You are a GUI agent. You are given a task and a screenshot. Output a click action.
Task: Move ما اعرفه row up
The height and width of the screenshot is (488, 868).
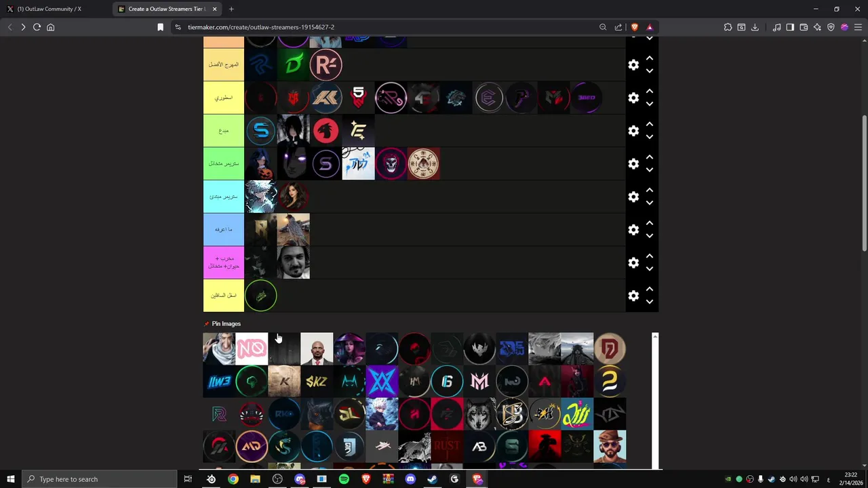point(650,223)
